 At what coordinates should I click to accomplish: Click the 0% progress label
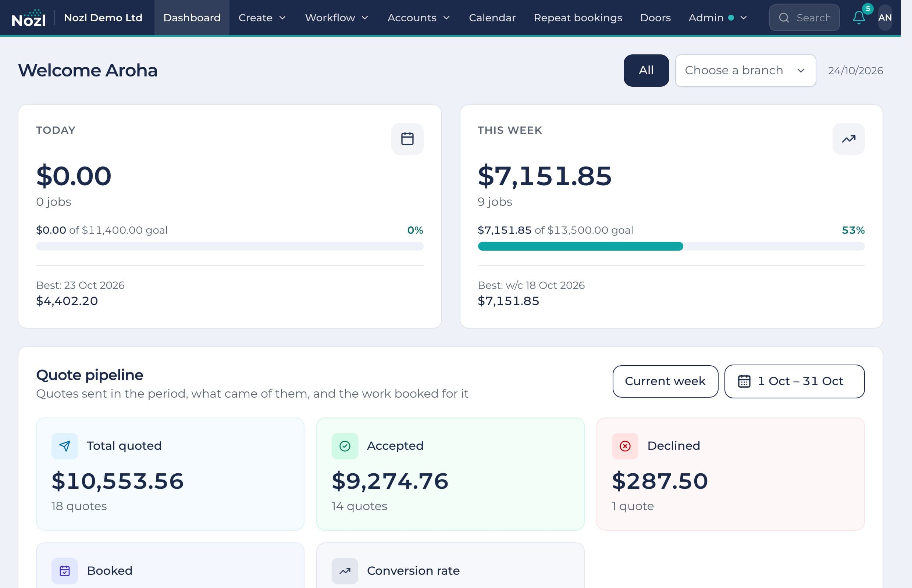click(415, 230)
